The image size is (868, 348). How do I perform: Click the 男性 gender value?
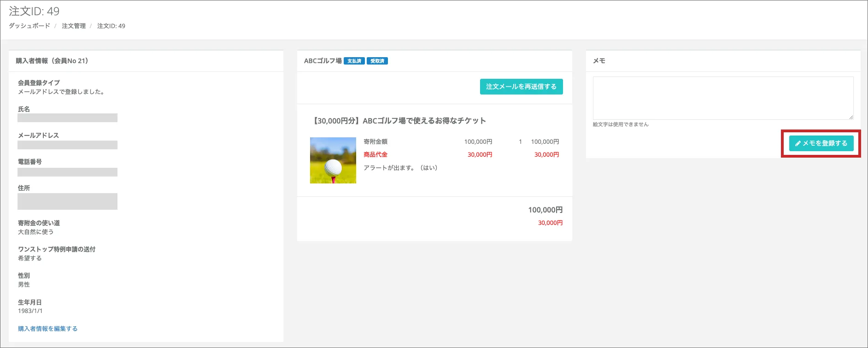24,284
